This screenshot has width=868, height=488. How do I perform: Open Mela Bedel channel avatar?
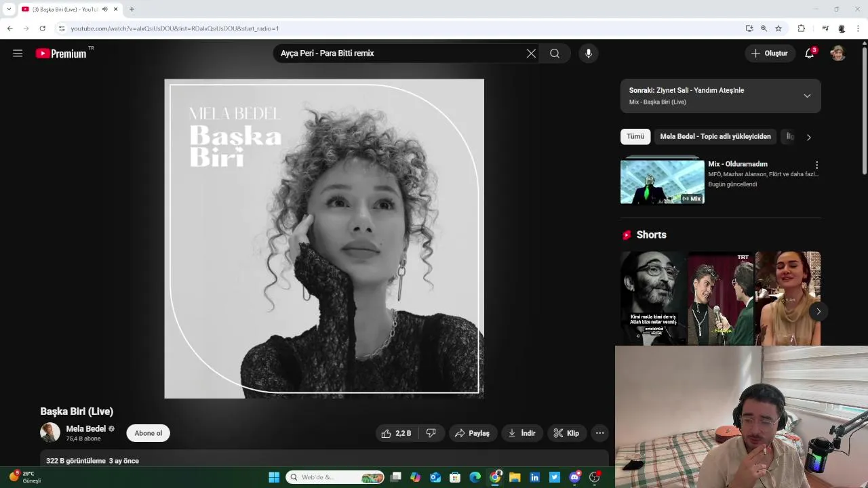(50, 432)
